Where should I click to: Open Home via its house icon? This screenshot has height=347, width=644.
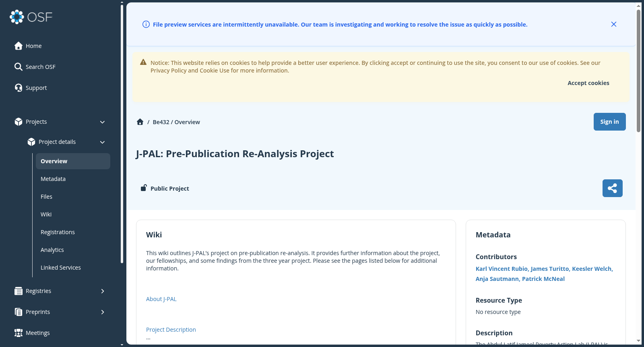click(19, 46)
